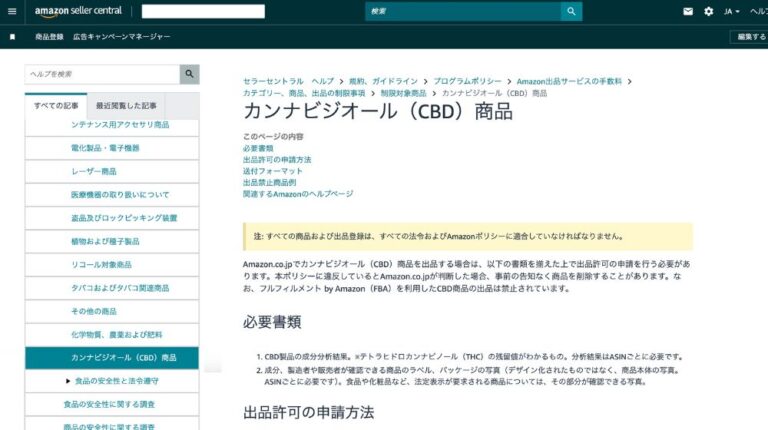Select highlighted カンナビジオール（CBD）商品 sidebar item
This screenshot has height=430, width=768.
[112, 358]
